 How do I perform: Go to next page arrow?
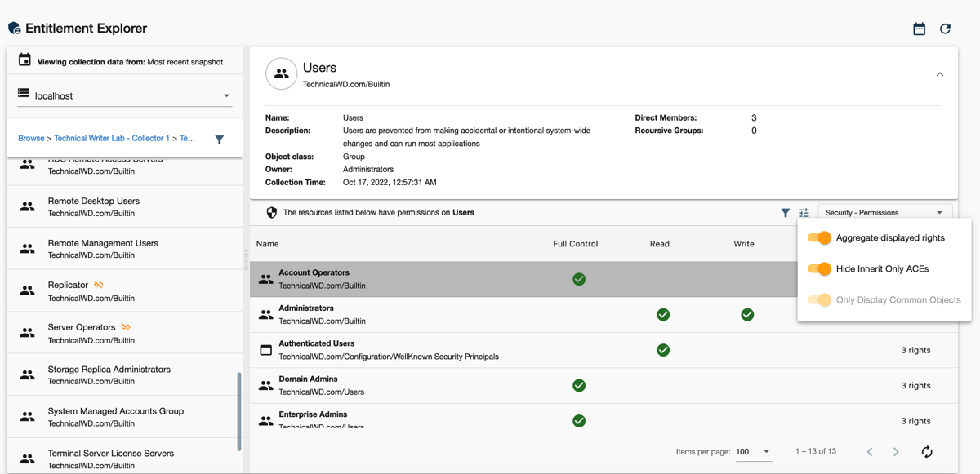[896, 452]
